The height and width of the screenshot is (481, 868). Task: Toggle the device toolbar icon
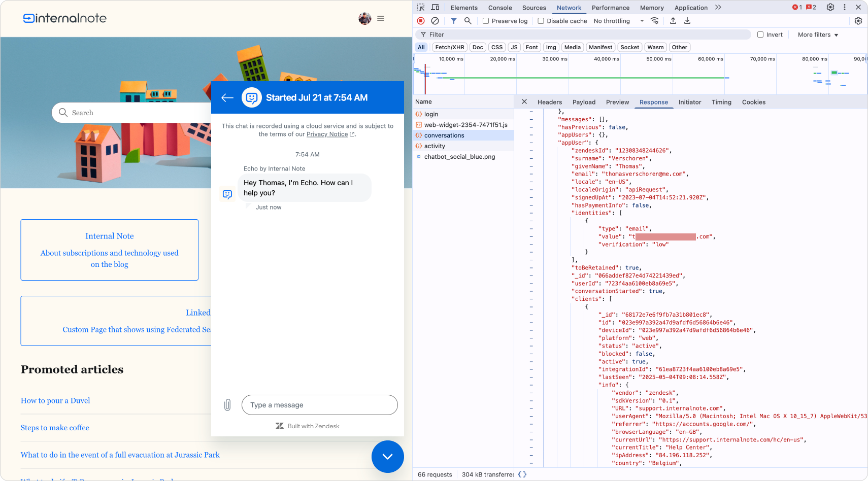436,8
